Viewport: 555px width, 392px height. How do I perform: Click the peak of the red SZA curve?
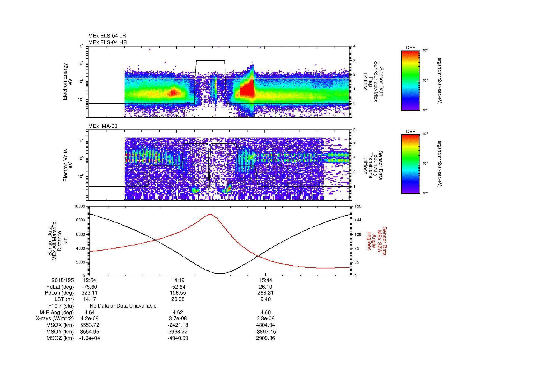pyautogui.click(x=210, y=214)
